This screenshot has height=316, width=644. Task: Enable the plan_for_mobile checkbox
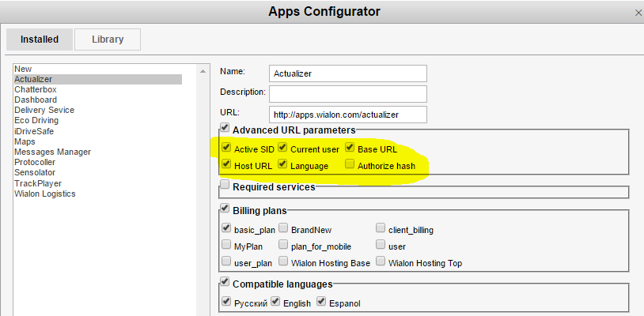coord(283,245)
